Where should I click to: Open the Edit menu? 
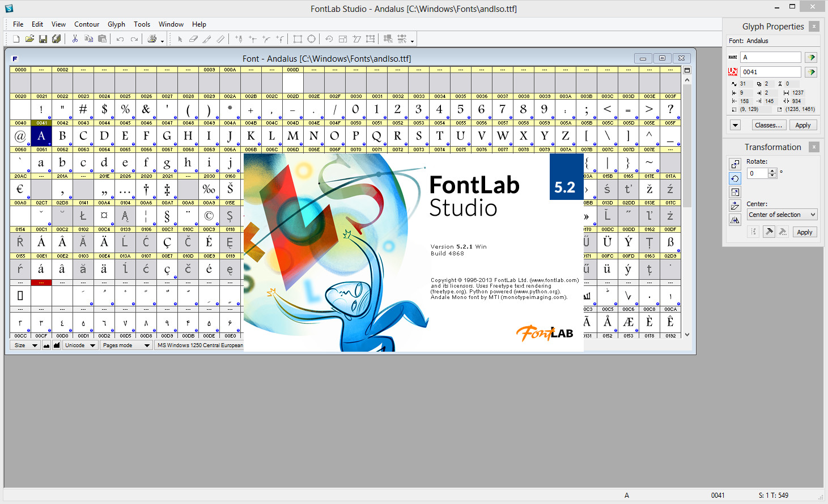pyautogui.click(x=37, y=24)
